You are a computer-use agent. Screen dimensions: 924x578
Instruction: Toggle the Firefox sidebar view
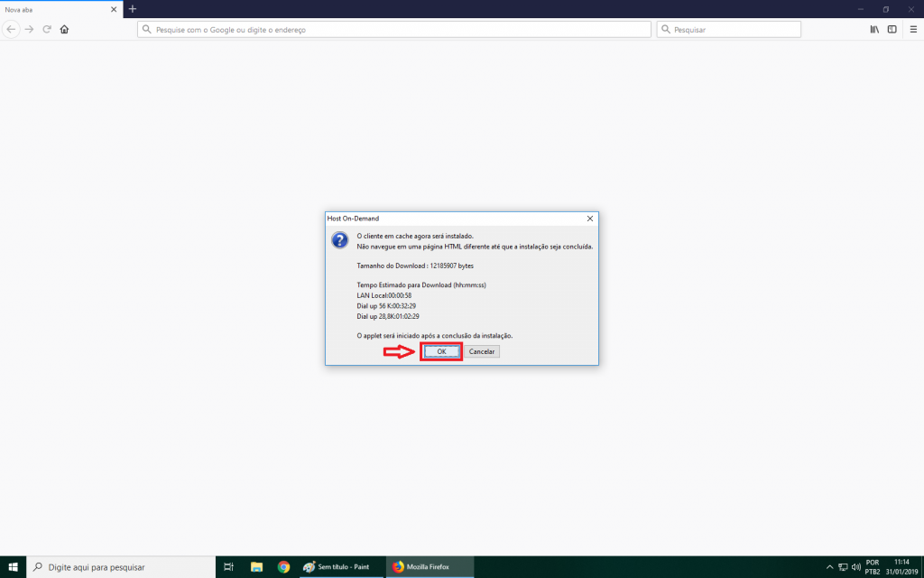coord(892,29)
